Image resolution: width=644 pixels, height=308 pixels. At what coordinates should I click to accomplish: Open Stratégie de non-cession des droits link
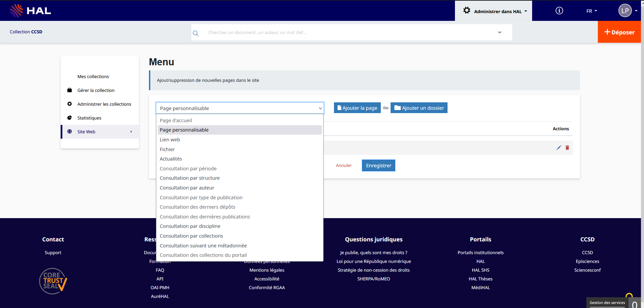(374, 270)
